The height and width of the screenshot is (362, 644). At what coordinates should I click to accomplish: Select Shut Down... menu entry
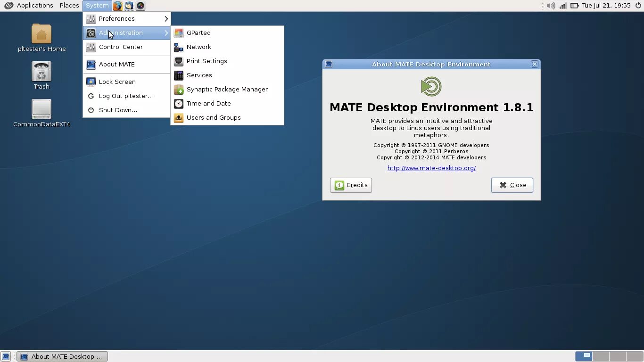(x=127, y=110)
